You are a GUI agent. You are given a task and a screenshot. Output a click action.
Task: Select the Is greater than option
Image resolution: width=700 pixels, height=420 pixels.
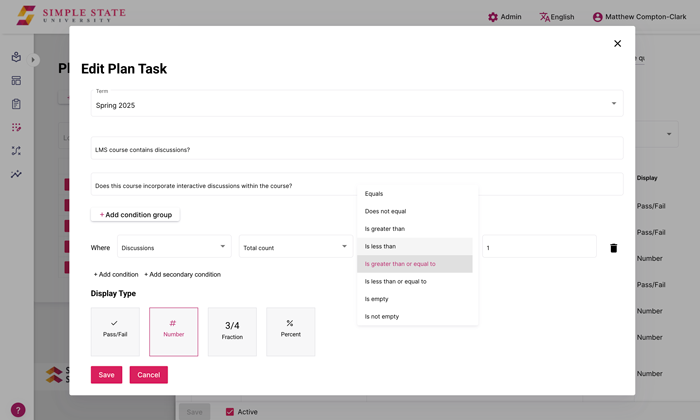415,229
